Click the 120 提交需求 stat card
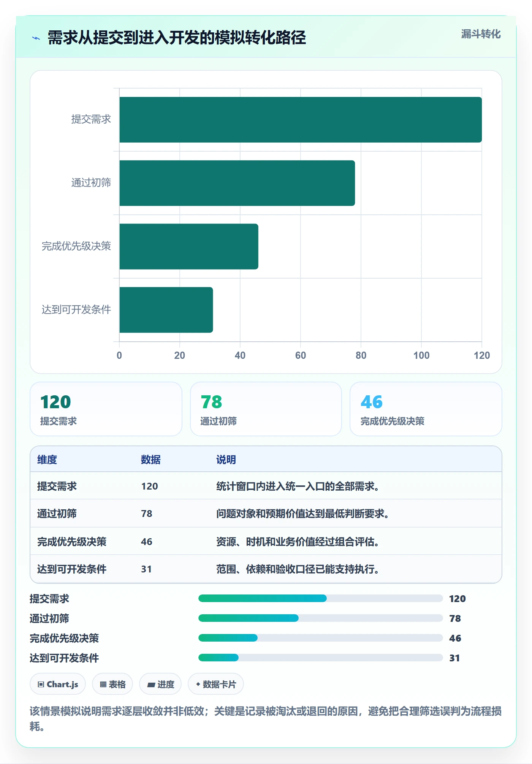The height and width of the screenshot is (764, 532). tap(106, 409)
